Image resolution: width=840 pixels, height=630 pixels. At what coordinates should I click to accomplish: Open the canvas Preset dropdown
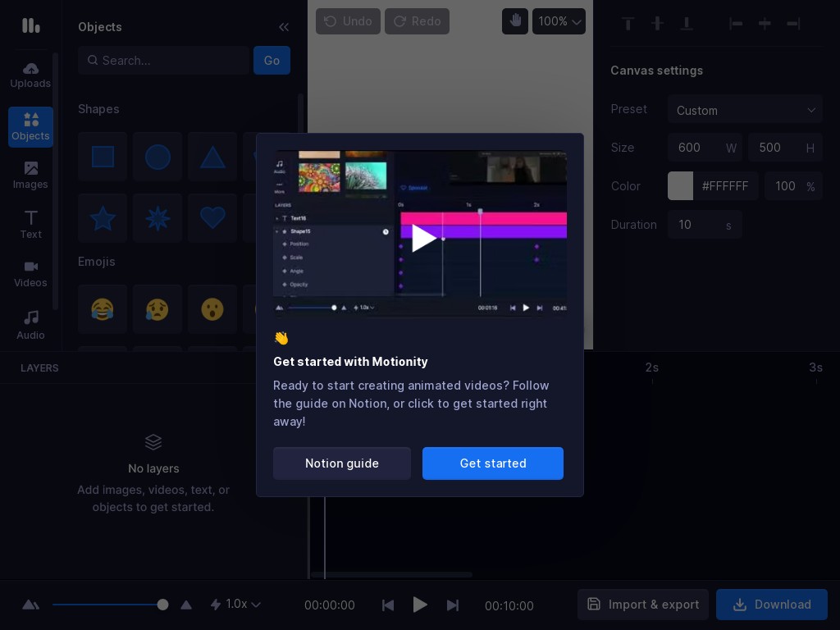click(x=745, y=109)
